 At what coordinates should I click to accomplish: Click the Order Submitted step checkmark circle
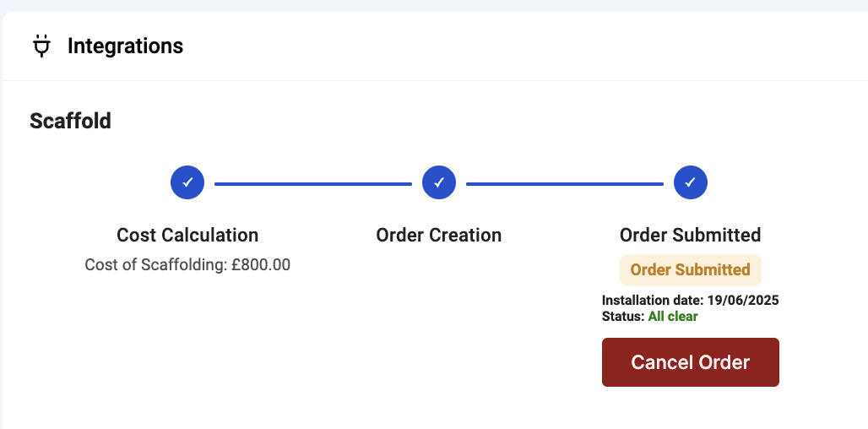[691, 182]
